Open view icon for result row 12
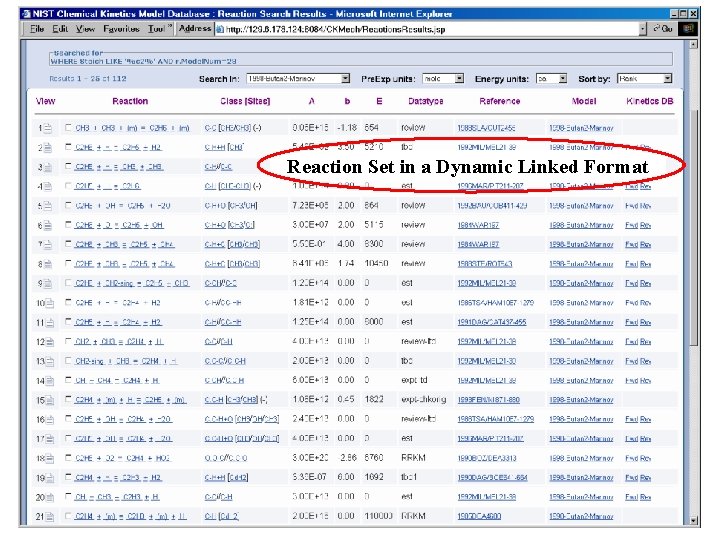 pyautogui.click(x=50, y=342)
